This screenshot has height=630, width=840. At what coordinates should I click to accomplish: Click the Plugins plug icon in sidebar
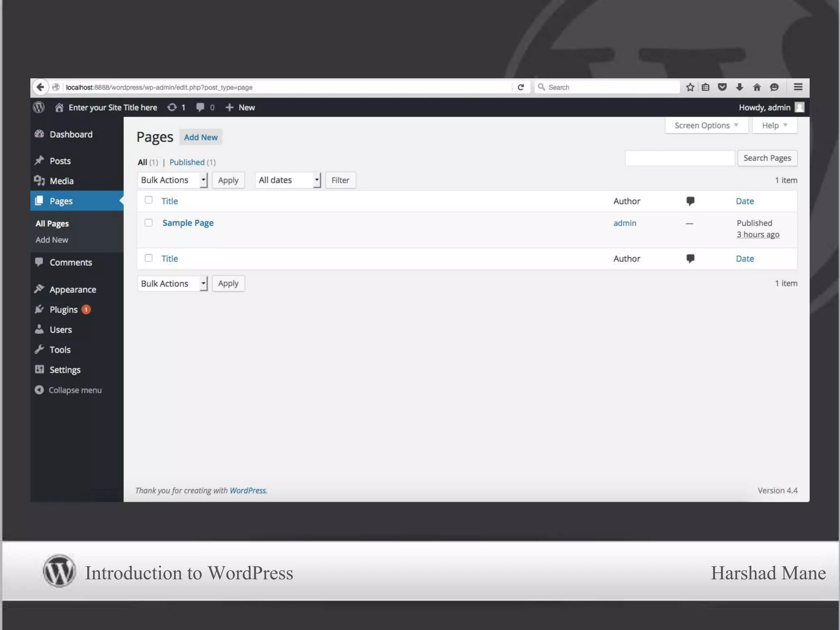pyautogui.click(x=39, y=309)
